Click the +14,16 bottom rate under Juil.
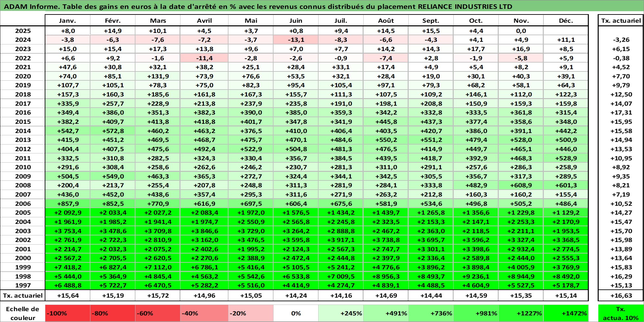 pos(341,296)
